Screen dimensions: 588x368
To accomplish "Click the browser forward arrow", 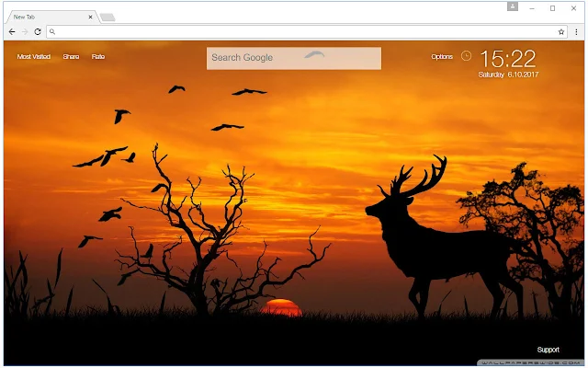I will click(25, 32).
